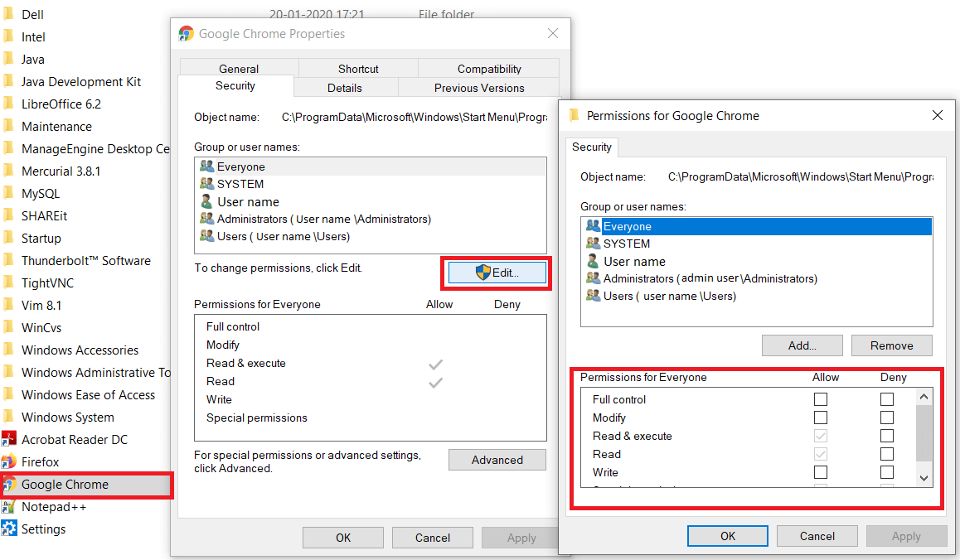Click the Advanced button
Screen dimensions: 960x560
[497, 460]
